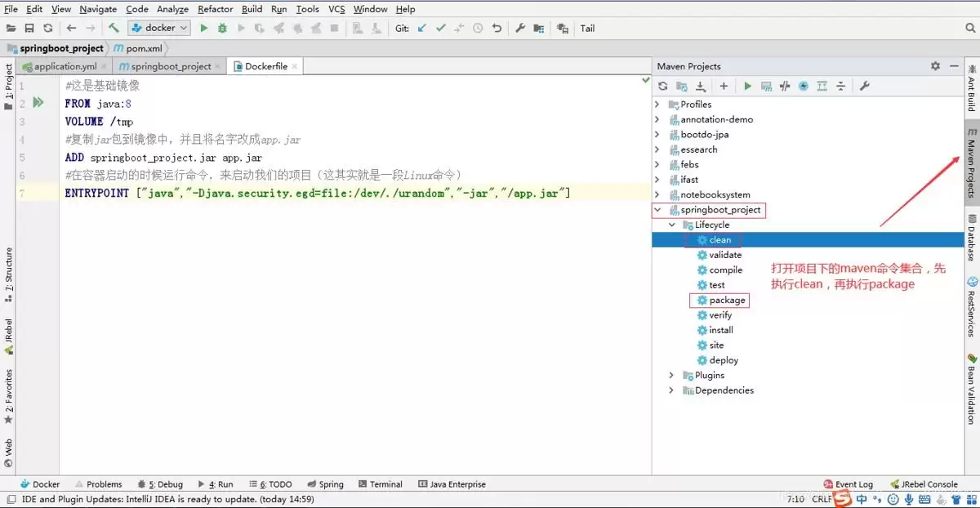980x508 pixels.
Task: Download sources in the Maven panel toolbar
Action: [x=701, y=86]
